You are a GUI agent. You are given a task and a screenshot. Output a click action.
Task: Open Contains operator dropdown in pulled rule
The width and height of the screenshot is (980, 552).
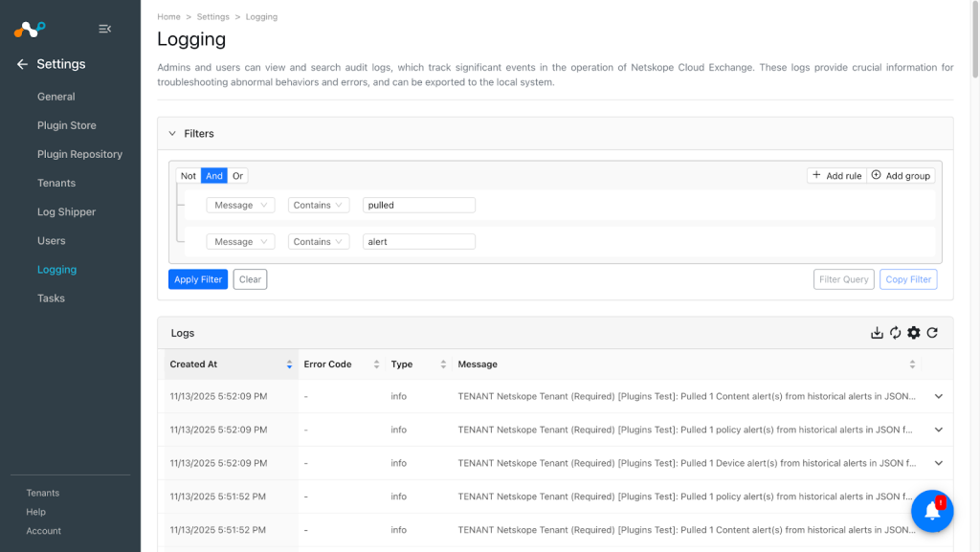(318, 205)
